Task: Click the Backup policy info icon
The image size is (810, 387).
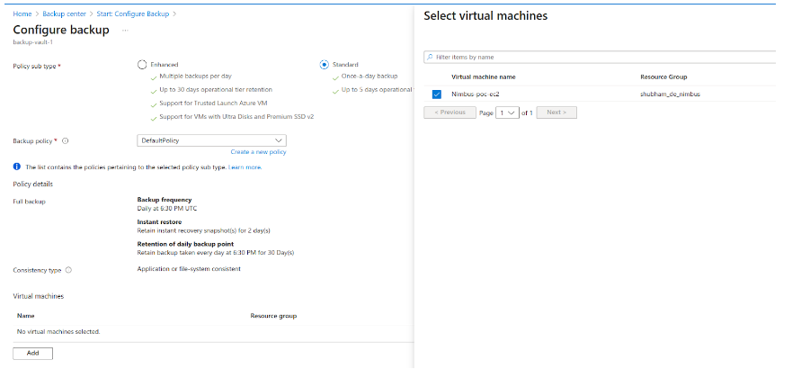Action: tap(65, 141)
